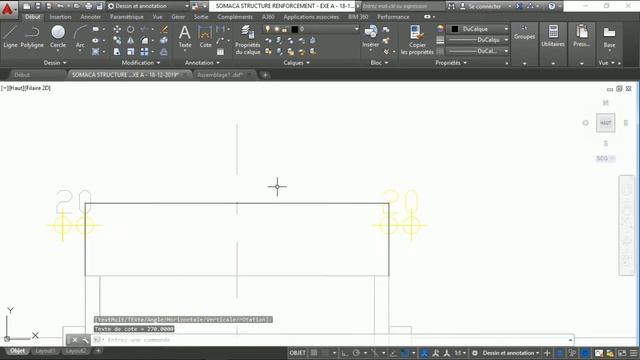This screenshot has width=640, height=360.
Task: Click Se connecter sign-in button
Action: coord(484,6)
